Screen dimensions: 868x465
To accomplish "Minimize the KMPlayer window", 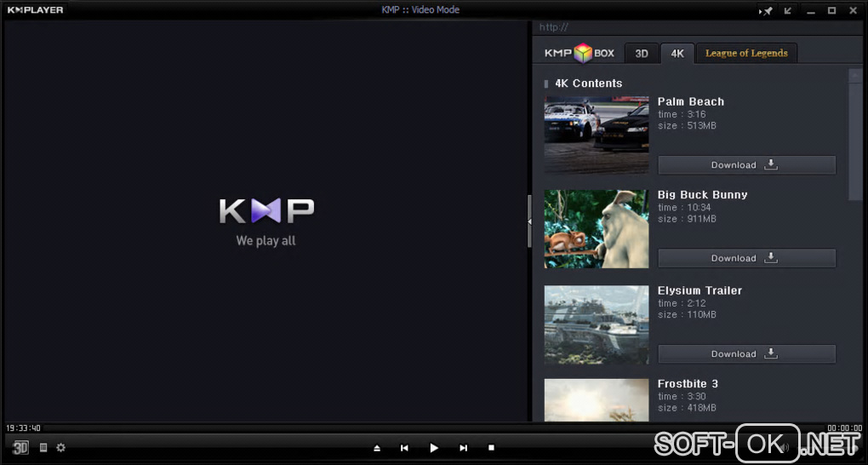I will pyautogui.click(x=810, y=10).
